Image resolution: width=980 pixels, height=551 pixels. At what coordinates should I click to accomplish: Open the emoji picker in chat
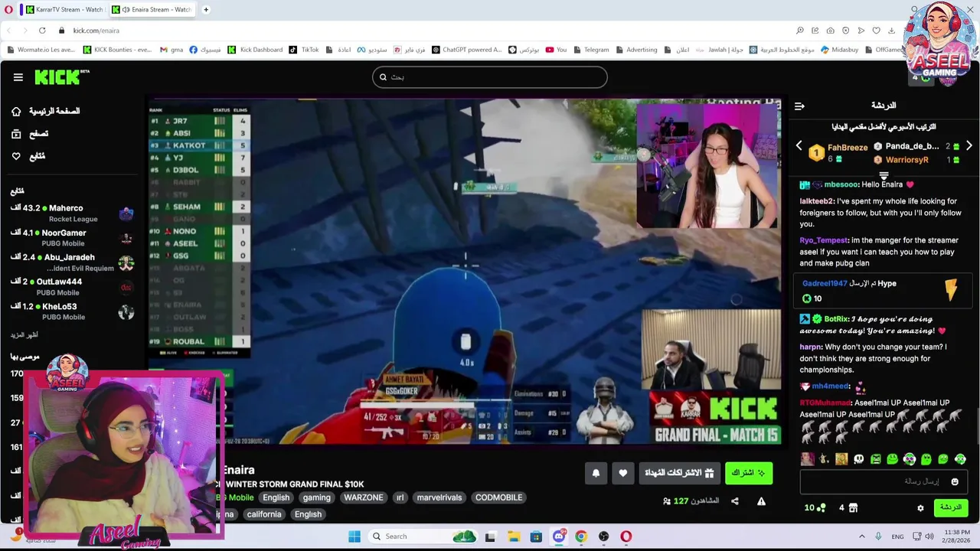[955, 481]
